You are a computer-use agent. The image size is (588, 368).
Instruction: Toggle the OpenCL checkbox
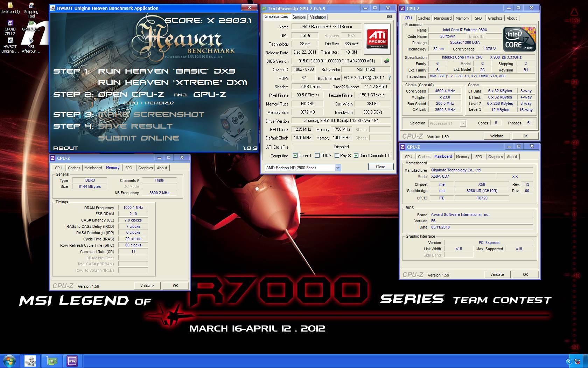click(x=295, y=156)
